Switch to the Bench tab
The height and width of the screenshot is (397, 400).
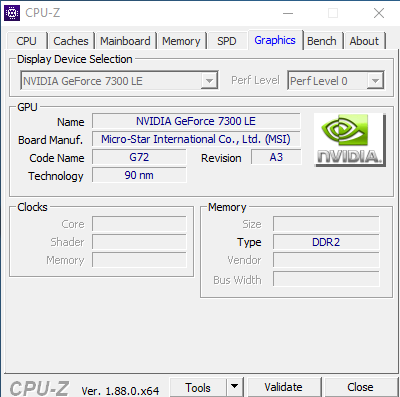322,41
